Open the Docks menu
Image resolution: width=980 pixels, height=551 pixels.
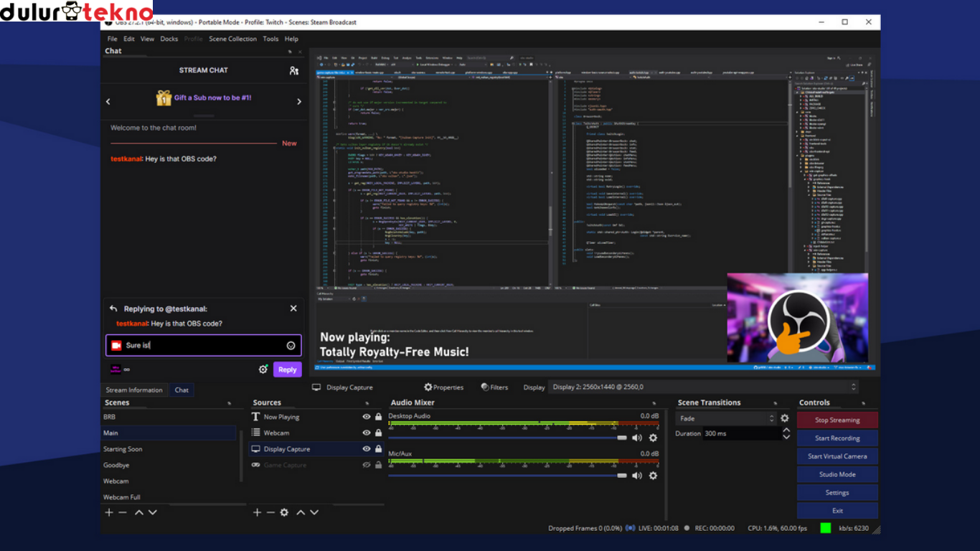coord(169,39)
